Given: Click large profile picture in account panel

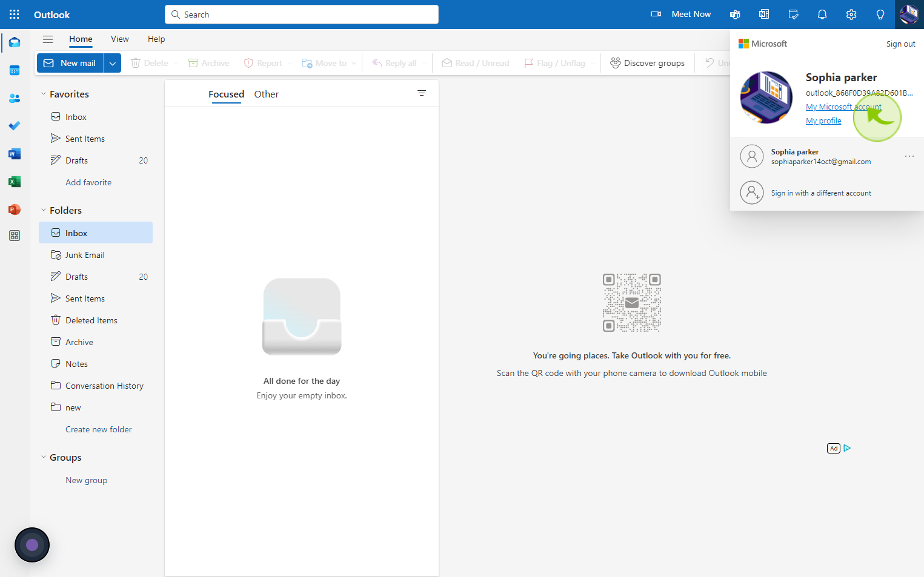Looking at the screenshot, I should (x=766, y=97).
